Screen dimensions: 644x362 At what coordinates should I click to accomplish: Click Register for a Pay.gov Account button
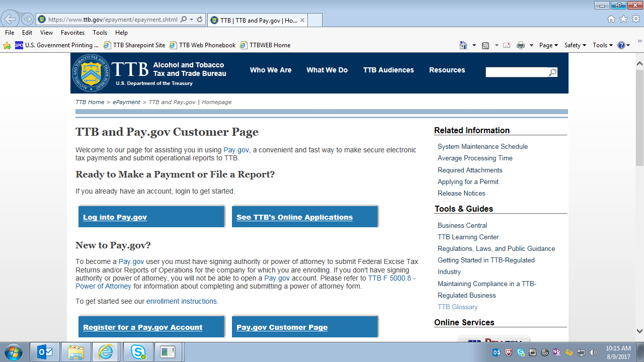151,327
